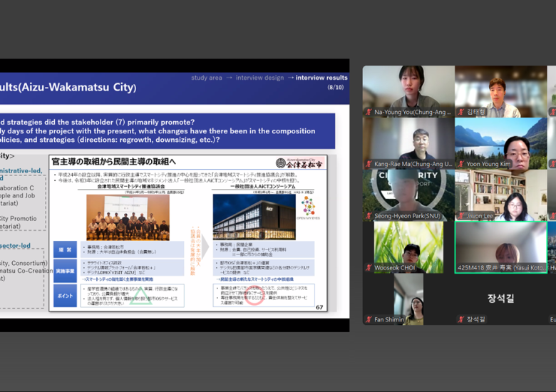This screenshot has height=392, width=556.
Task: Select 김태형's video tile
Action: pyautogui.click(x=500, y=91)
